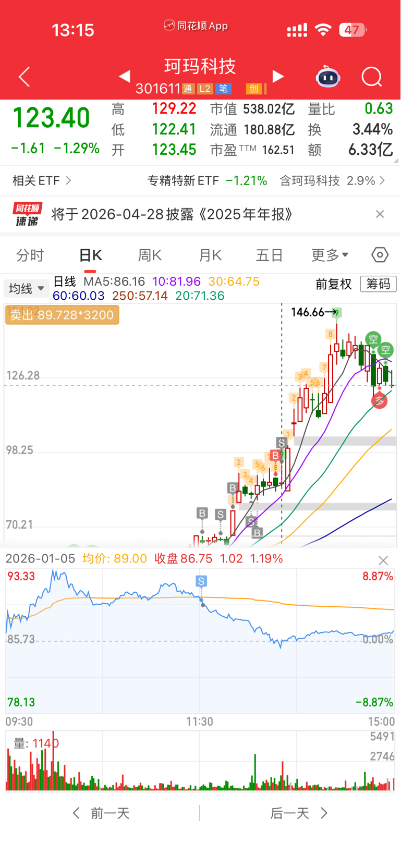Tap the L2 badge beside stock code
The height and width of the screenshot is (868, 401).
pyautogui.click(x=205, y=89)
